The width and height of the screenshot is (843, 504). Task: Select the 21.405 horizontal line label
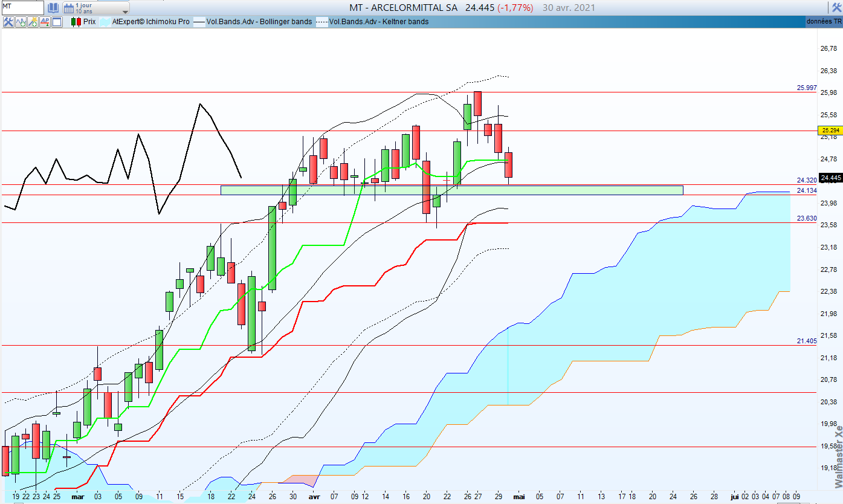tap(807, 341)
